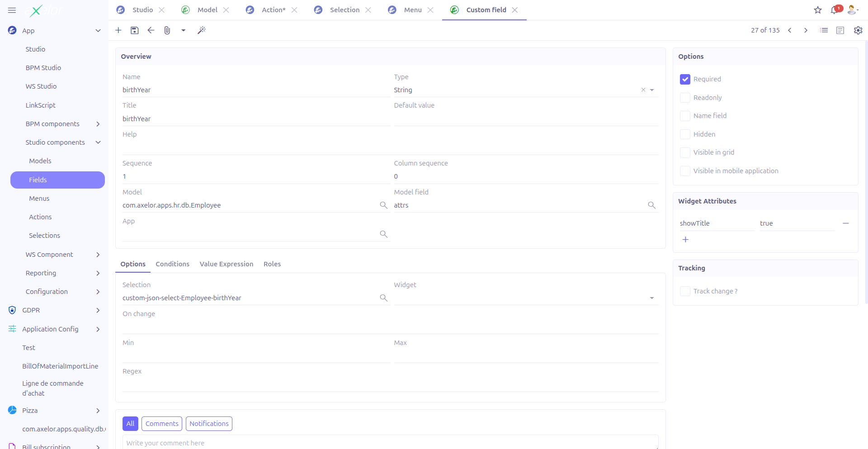This screenshot has width=868, height=449.
Task: Open view settings gear icon
Action: (x=858, y=30)
